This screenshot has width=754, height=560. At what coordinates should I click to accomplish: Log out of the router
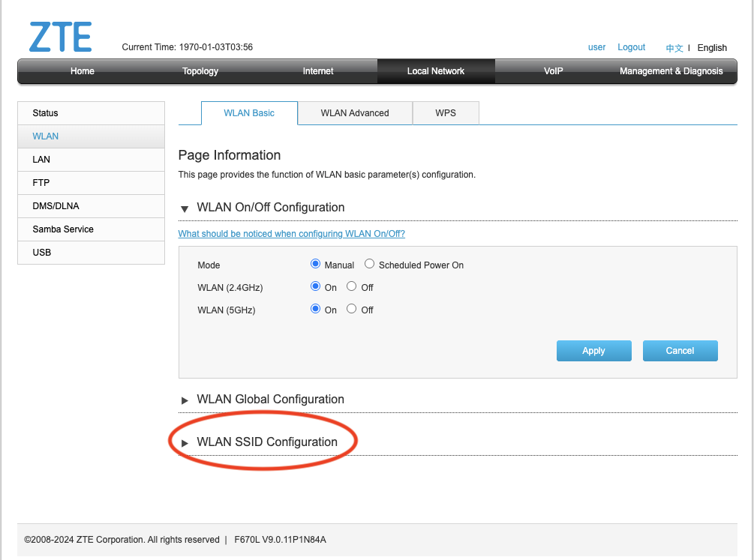pos(631,46)
